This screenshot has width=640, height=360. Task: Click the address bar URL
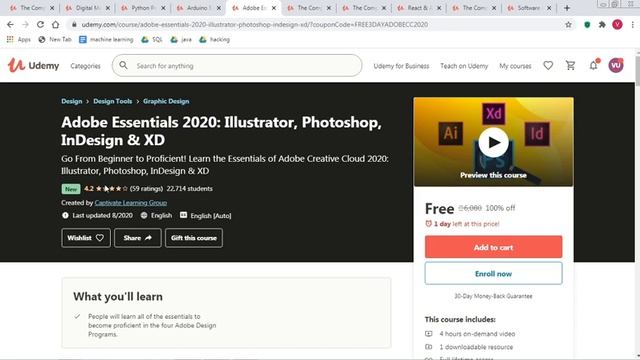[x=255, y=24]
